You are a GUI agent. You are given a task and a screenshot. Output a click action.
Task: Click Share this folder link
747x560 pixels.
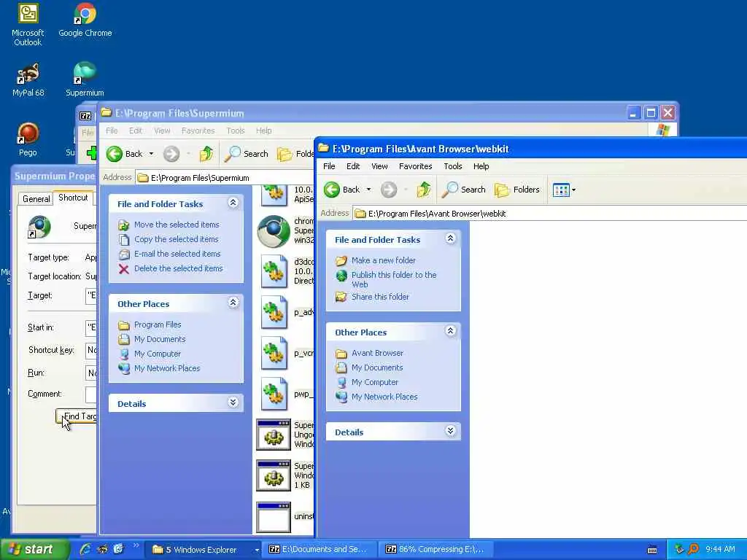tap(380, 297)
